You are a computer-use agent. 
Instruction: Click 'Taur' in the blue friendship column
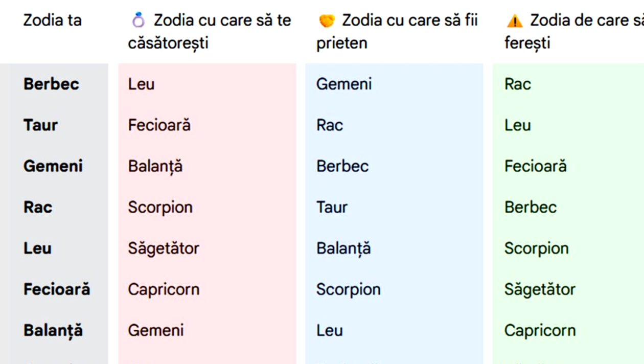click(332, 207)
